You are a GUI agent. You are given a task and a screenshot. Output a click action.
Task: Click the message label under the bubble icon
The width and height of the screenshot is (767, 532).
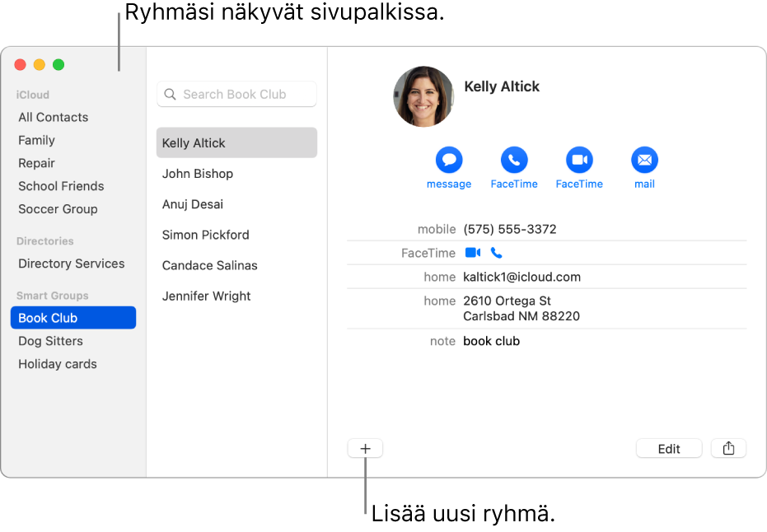coord(448,184)
